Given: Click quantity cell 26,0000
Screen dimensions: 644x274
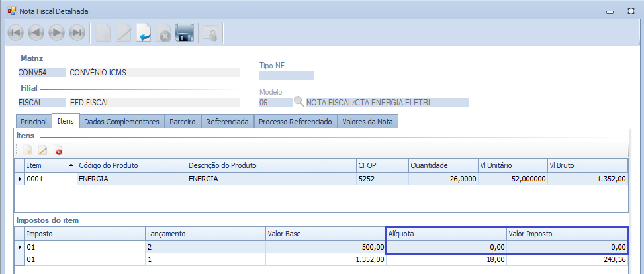Looking at the screenshot, I should pyautogui.click(x=443, y=179).
